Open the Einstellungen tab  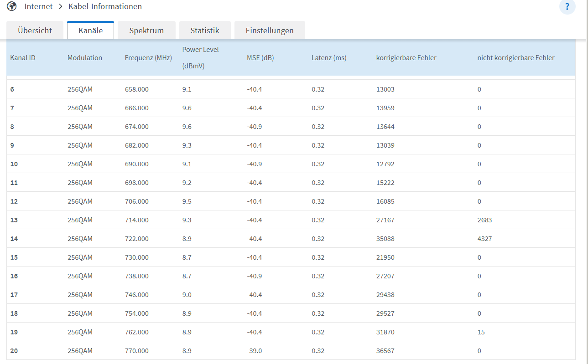(270, 31)
